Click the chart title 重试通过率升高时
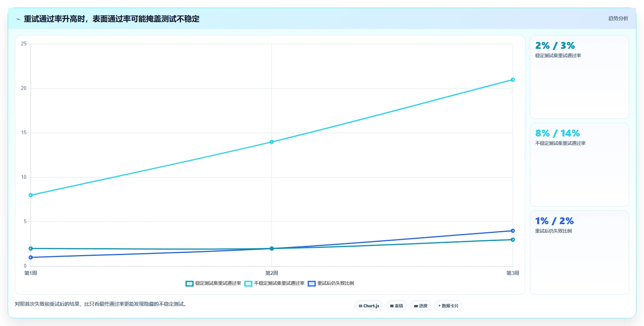The image size is (644, 326). coord(54,19)
